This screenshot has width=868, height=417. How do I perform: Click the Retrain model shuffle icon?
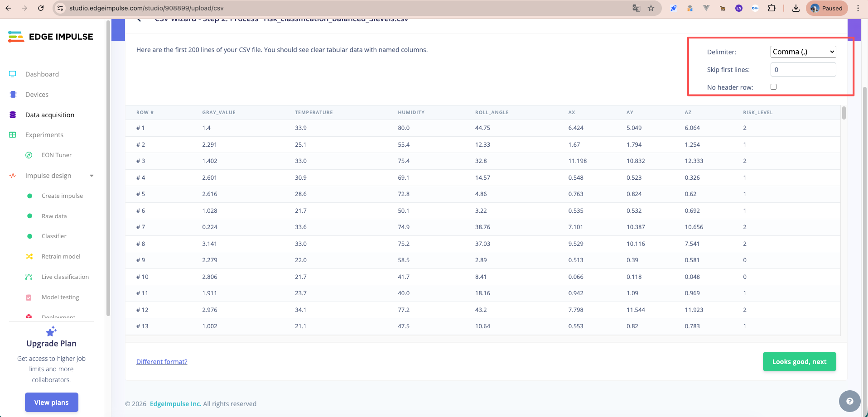29,256
